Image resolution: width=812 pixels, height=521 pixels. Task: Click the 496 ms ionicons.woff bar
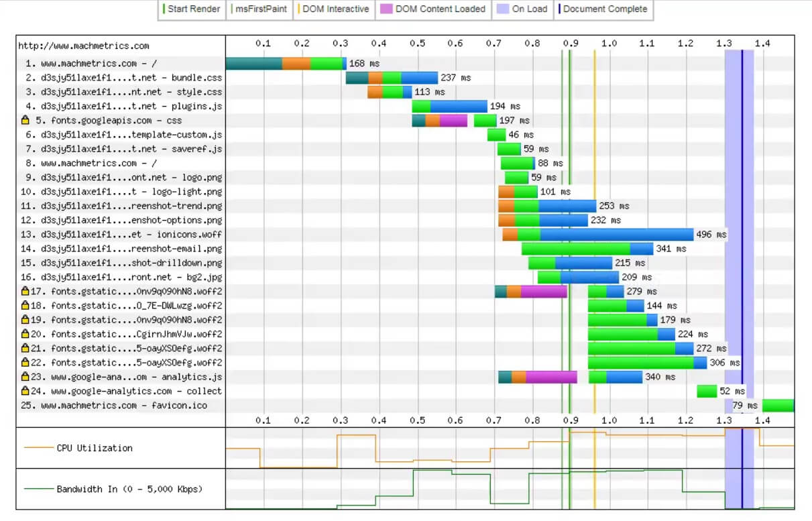tap(616, 235)
